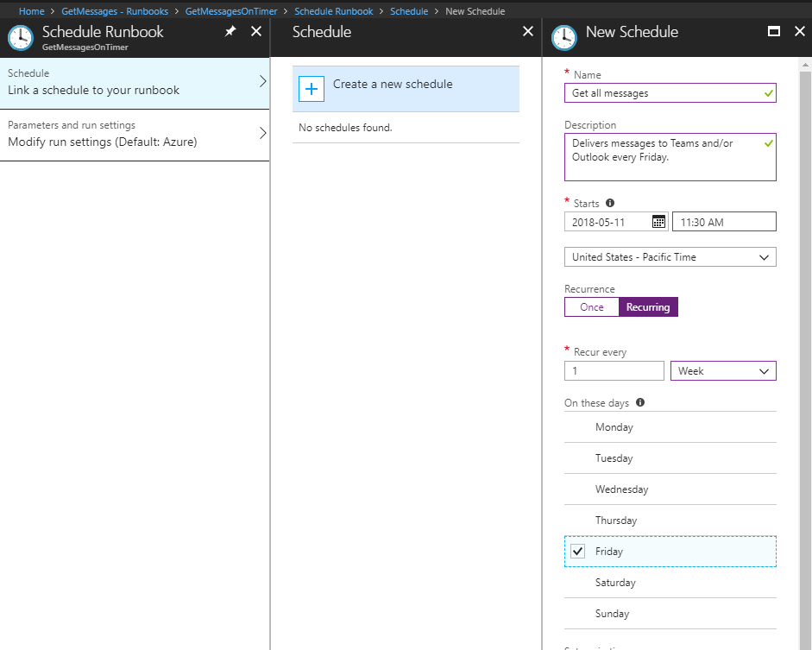This screenshot has height=650, width=812.
Task: Select the Once recurrence option
Action: coord(592,307)
